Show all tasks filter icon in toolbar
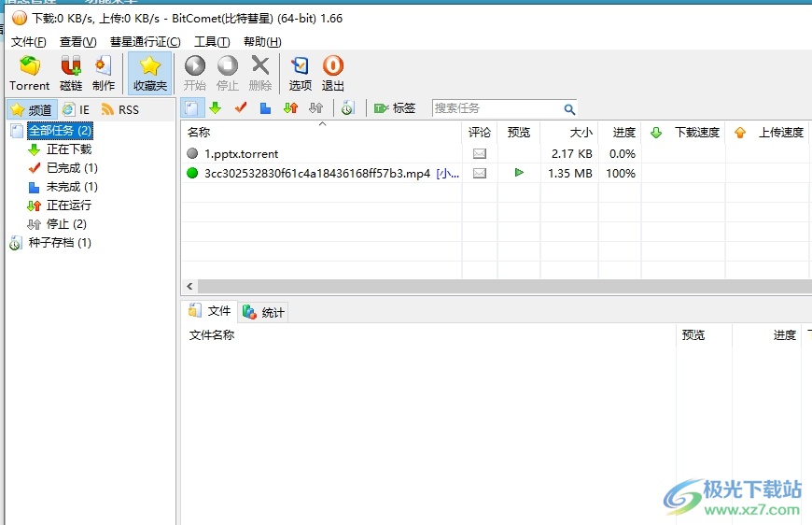812x525 pixels. 192,108
